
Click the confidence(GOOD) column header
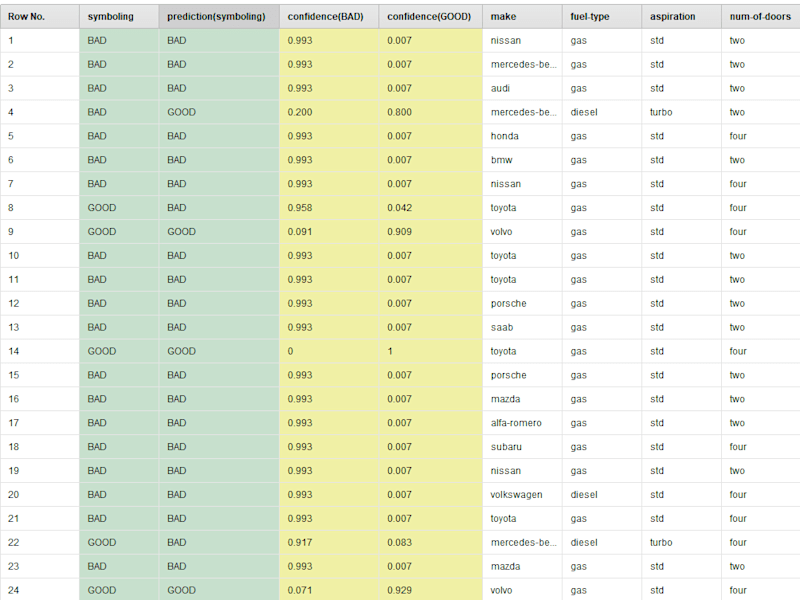(x=431, y=16)
